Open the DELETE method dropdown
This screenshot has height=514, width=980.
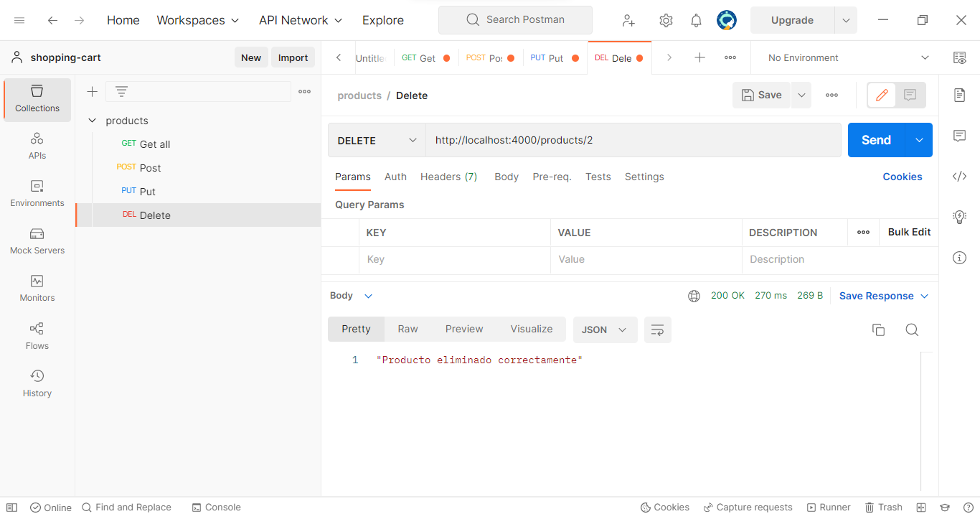(376, 139)
